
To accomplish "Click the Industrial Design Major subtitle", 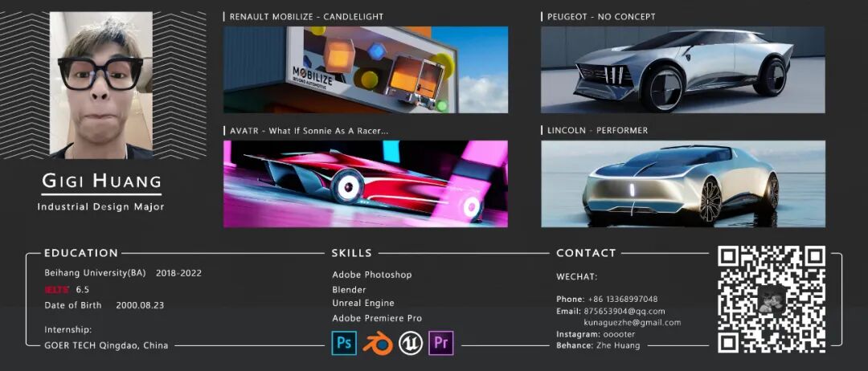I will (100, 207).
